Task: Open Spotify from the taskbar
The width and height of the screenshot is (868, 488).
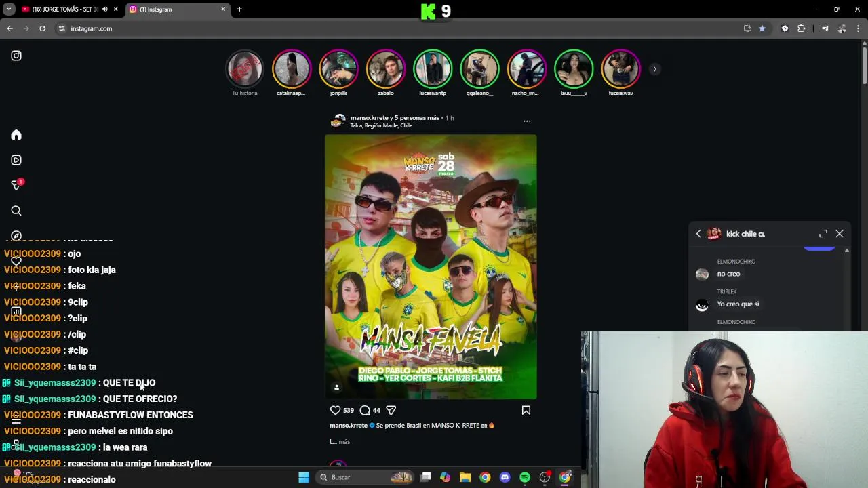Action: coord(525,477)
